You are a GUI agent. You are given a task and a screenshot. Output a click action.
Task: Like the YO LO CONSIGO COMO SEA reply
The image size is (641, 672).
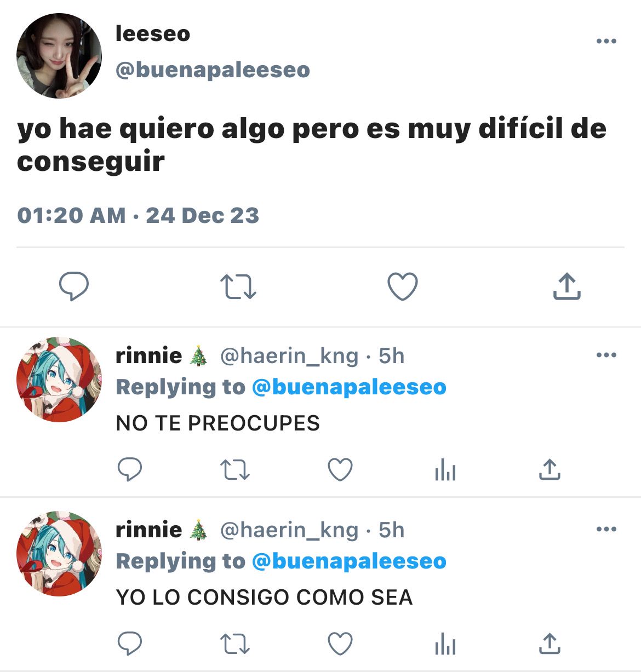pos(340,644)
